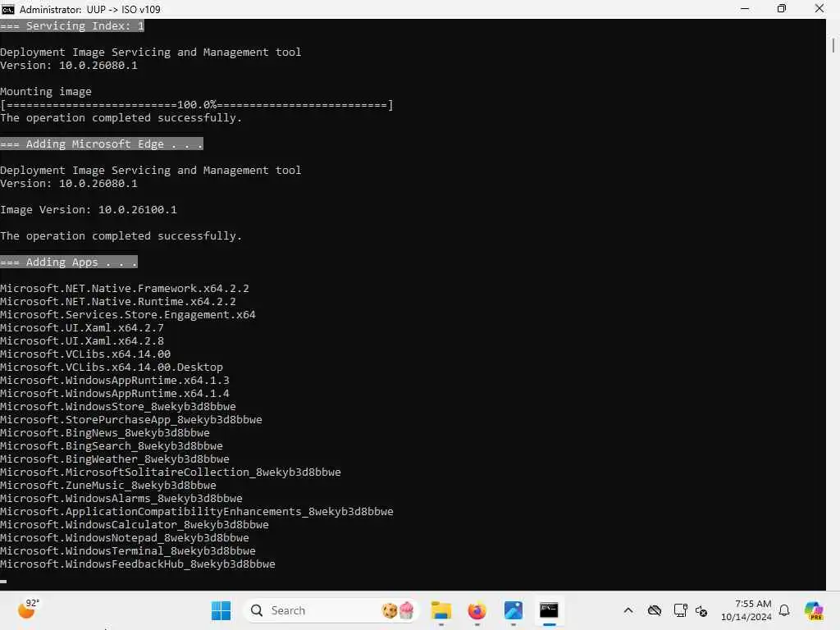Click 'Image Version: 10.0.26100.1' text
840x630 pixels.
click(89, 209)
